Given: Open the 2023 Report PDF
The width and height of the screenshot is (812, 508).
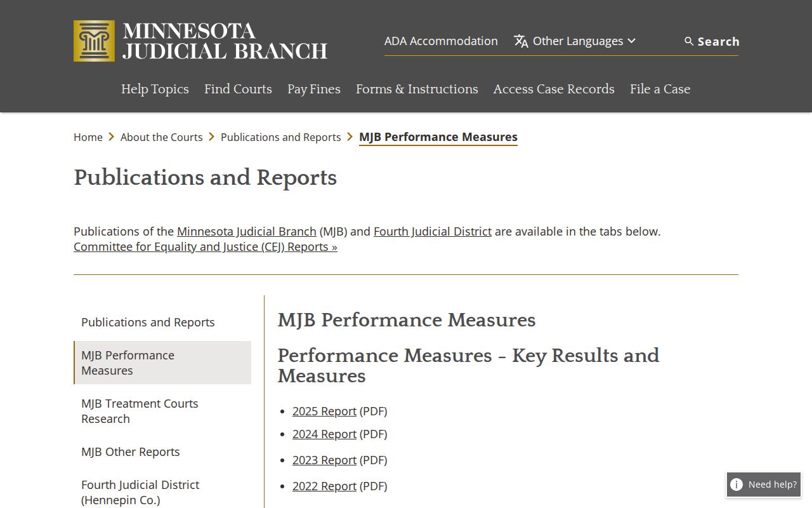Looking at the screenshot, I should click(324, 460).
